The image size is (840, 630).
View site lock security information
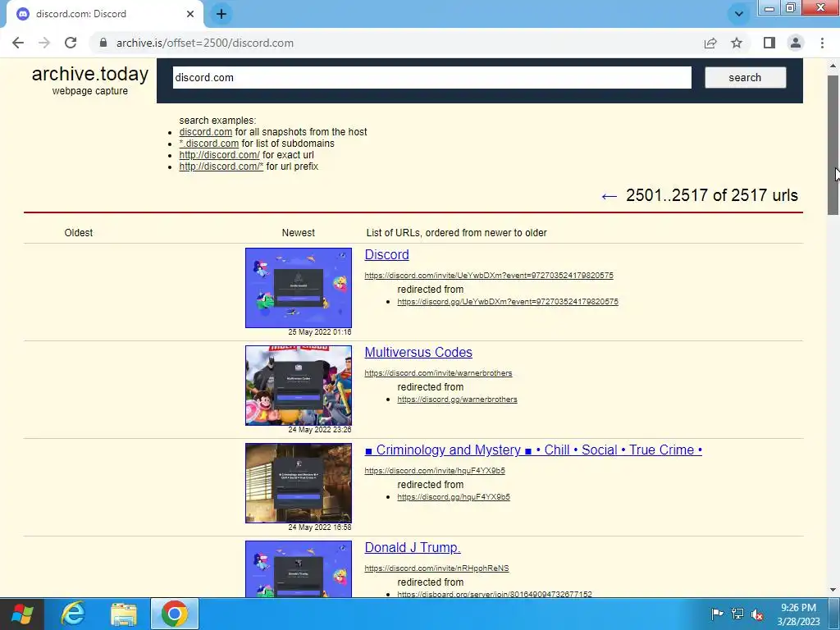(103, 43)
